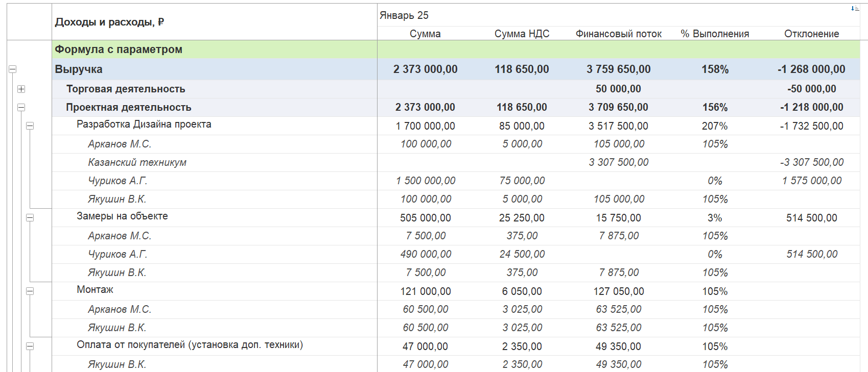Image resolution: width=868 pixels, height=372 pixels.
Task: Collapse Оплата от покупателей group
Action: [x=30, y=346]
